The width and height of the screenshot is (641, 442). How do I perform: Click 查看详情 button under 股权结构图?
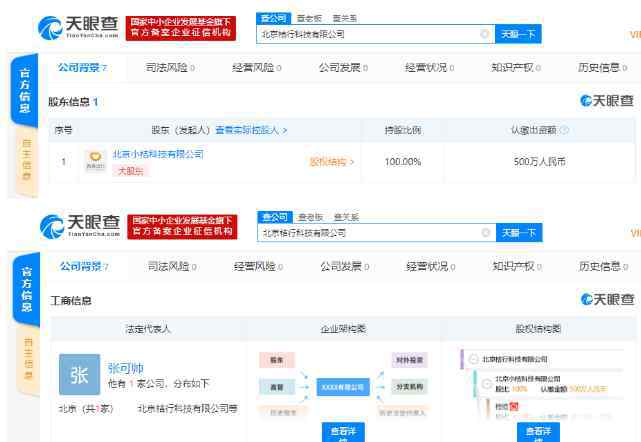pos(538,433)
